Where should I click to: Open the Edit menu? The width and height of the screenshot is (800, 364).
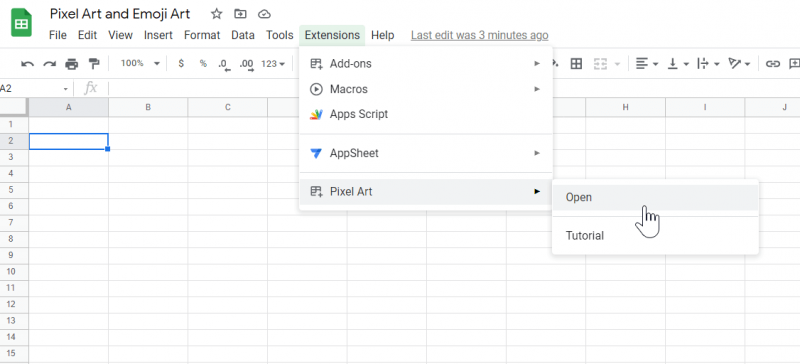(87, 35)
